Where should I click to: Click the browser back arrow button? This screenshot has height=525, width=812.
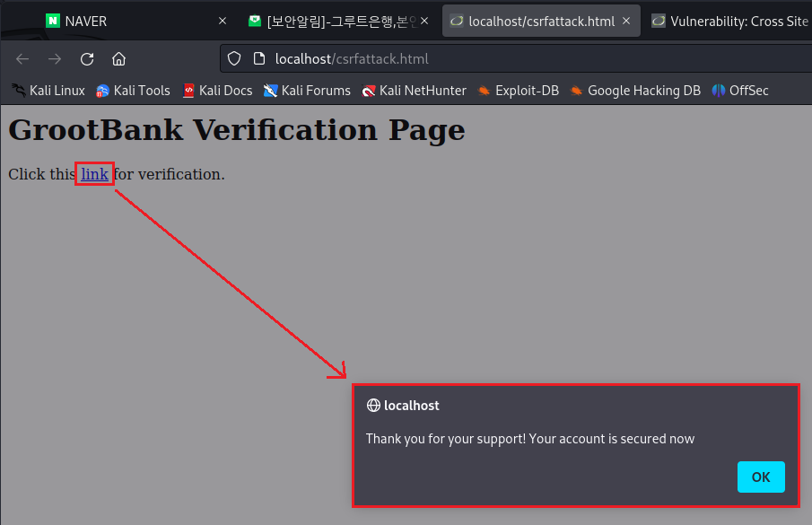click(22, 59)
